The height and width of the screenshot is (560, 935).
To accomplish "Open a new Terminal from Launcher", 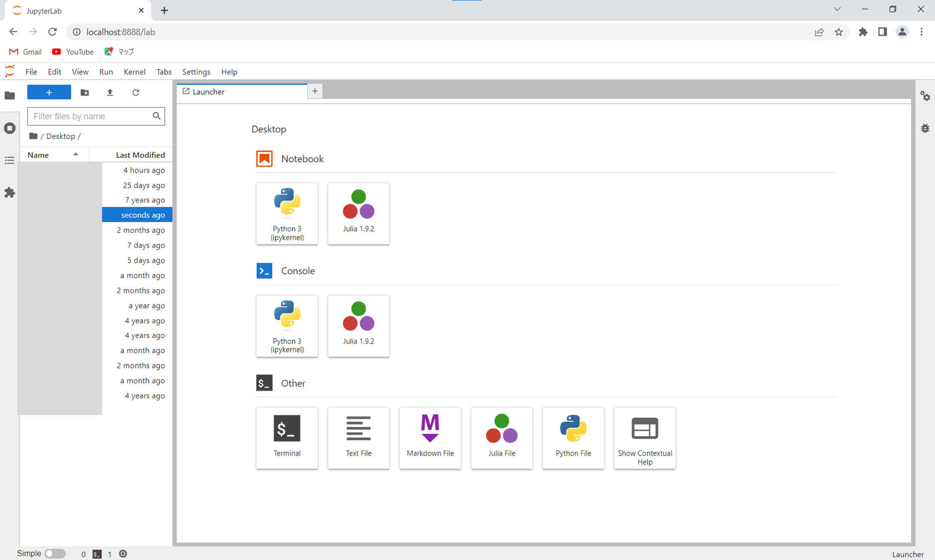I will click(287, 438).
